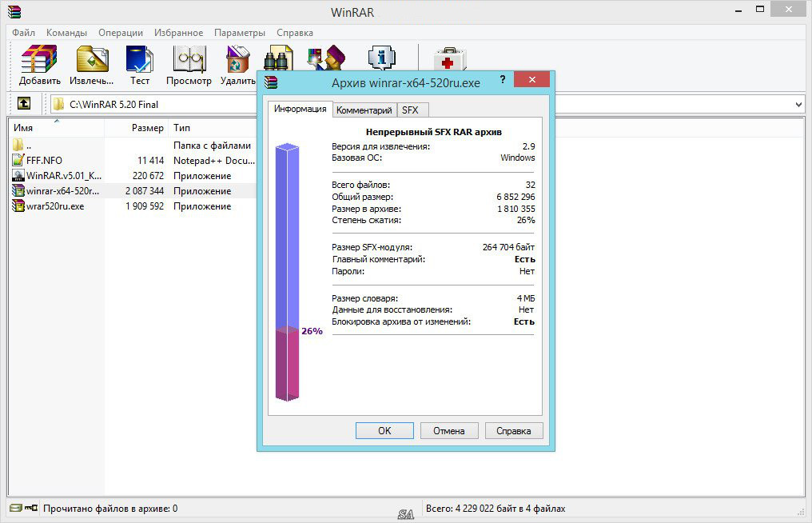Select the WinRAR.v5.01_K... file name
The width and height of the screenshot is (812, 523).
click(x=64, y=176)
